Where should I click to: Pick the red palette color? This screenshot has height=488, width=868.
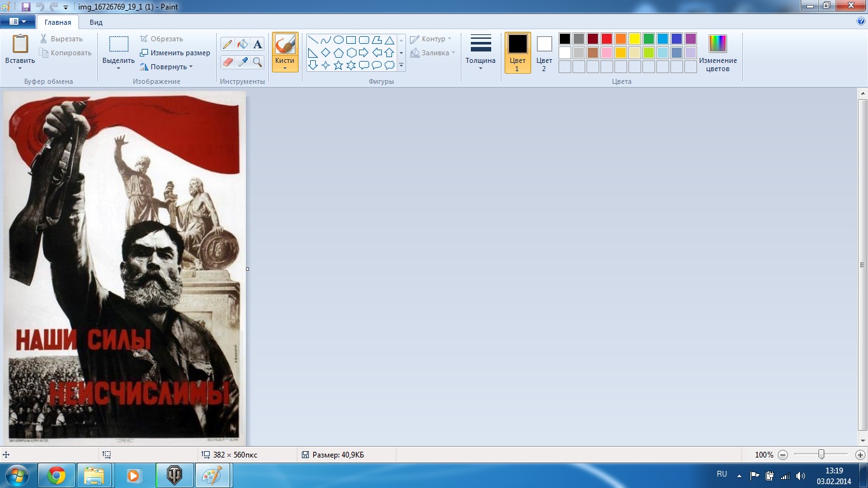[607, 39]
